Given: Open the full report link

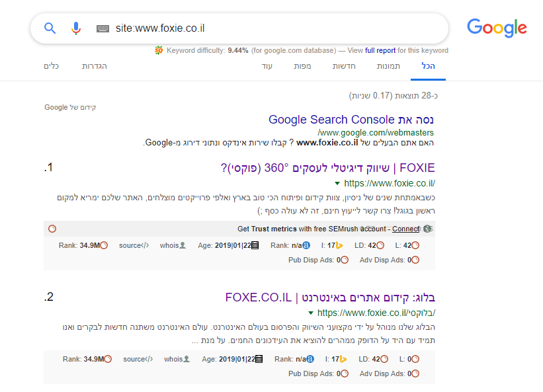Looking at the screenshot, I should coord(380,50).
